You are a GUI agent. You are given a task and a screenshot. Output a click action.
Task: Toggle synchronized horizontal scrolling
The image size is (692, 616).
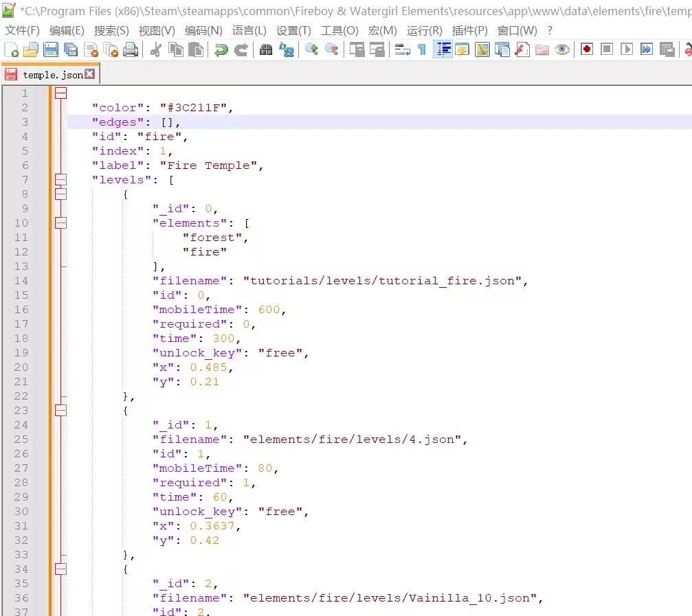(377, 50)
